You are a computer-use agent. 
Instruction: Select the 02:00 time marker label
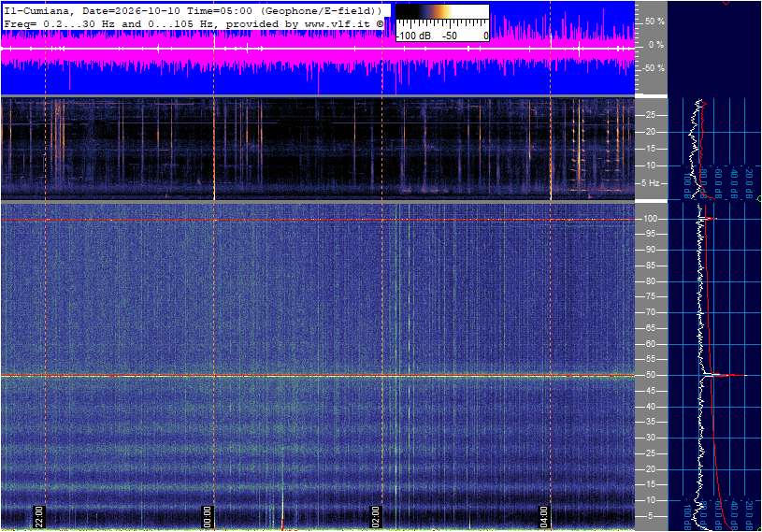tap(376, 516)
